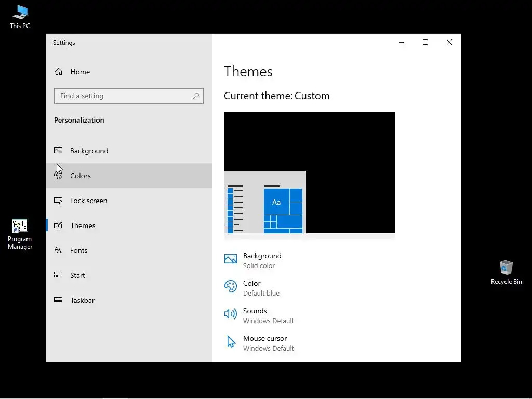Open Mouse cursor Windows Default option
Viewport: 532px width, 399px height.
(x=259, y=343)
